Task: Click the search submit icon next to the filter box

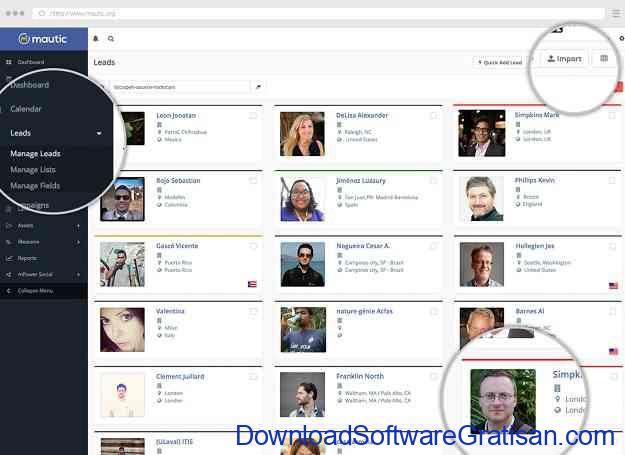Action: click(258, 87)
